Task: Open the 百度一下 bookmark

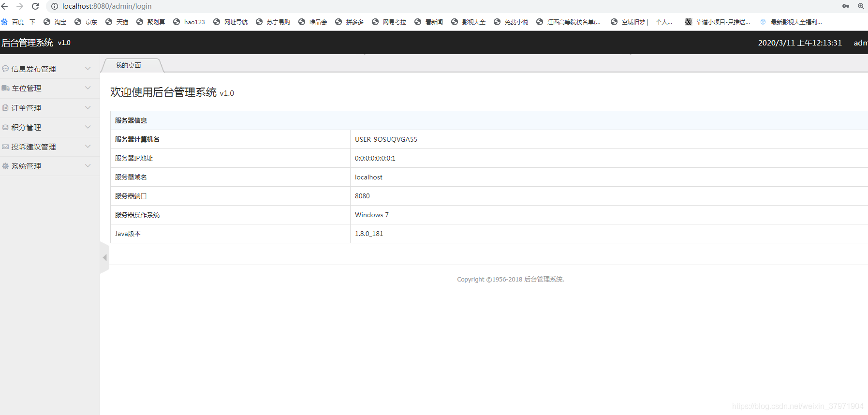Action: click(x=18, y=22)
